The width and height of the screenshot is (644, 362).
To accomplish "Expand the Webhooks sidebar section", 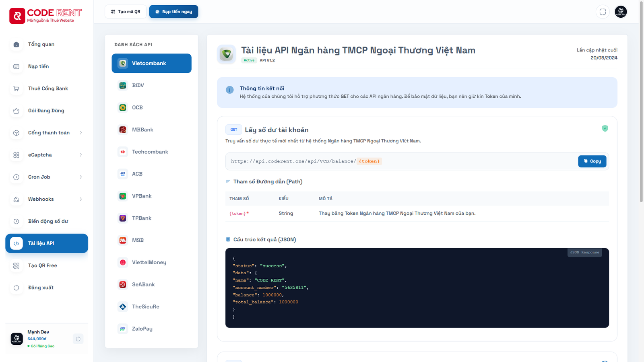I will [80, 199].
